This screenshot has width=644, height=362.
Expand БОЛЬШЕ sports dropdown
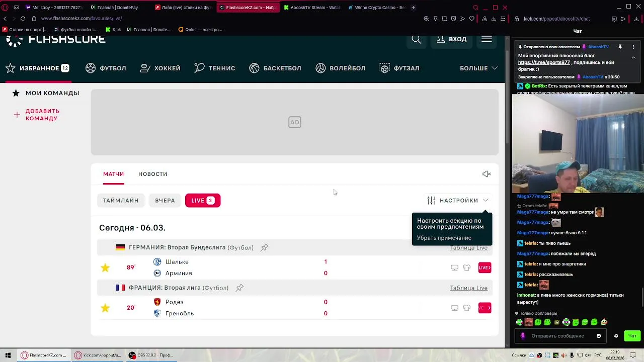(x=478, y=68)
